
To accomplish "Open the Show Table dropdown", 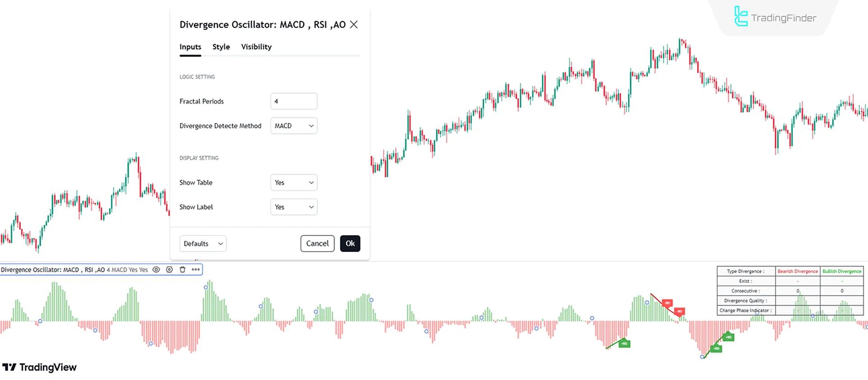I will (x=293, y=182).
